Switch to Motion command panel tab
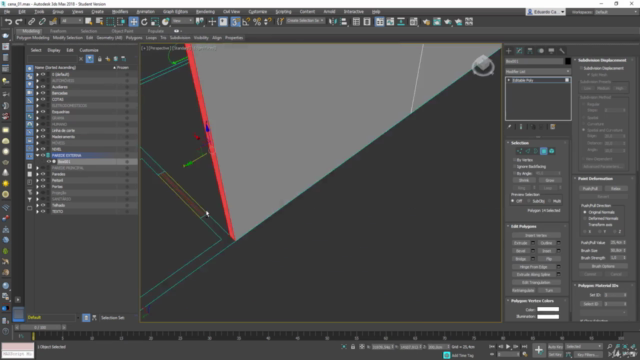 [x=541, y=51]
